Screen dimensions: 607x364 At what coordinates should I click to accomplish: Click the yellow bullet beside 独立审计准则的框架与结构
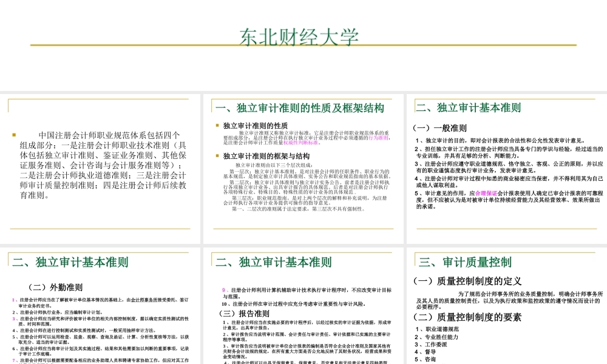point(217,156)
